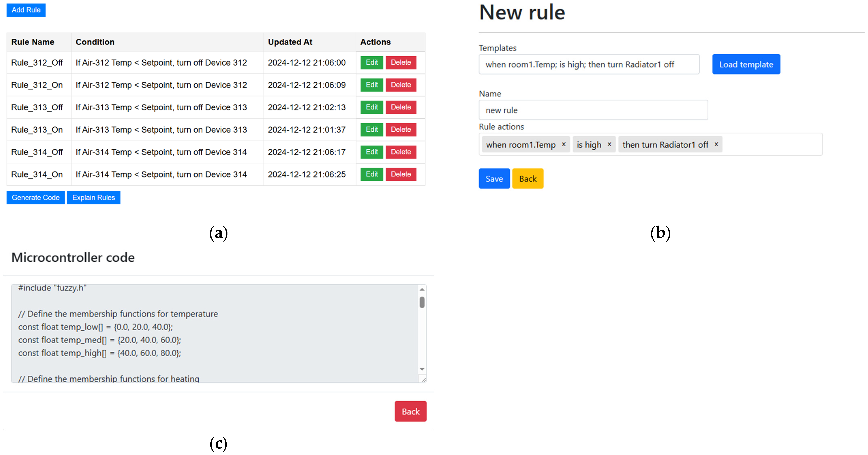Click the Load template button
Viewport: 868px width, 455px height.
point(746,64)
